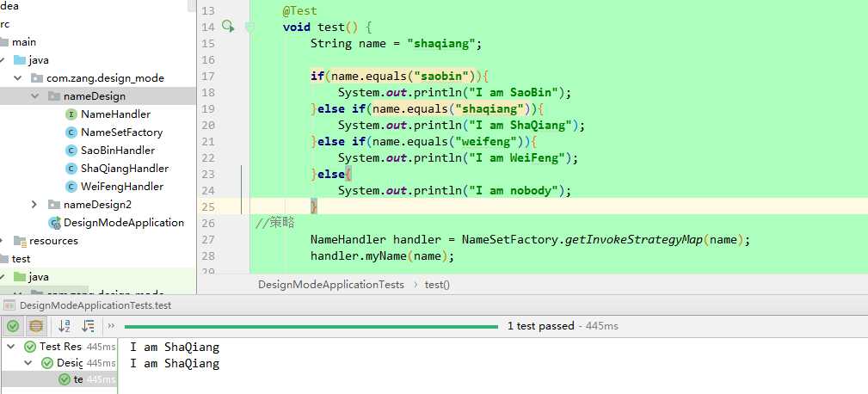Click the '1 test passed' status text
The width and height of the screenshot is (868, 394).
[x=540, y=326]
